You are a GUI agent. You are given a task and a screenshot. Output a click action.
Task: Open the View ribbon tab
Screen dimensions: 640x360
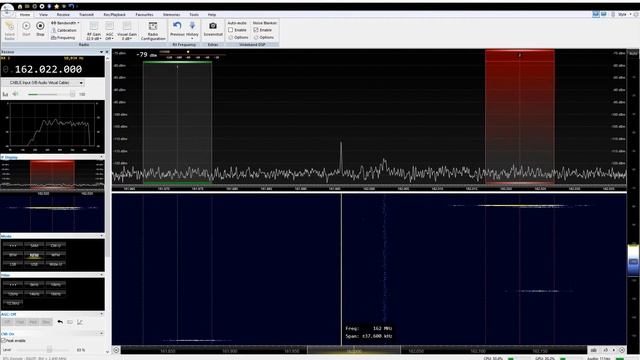43,14
